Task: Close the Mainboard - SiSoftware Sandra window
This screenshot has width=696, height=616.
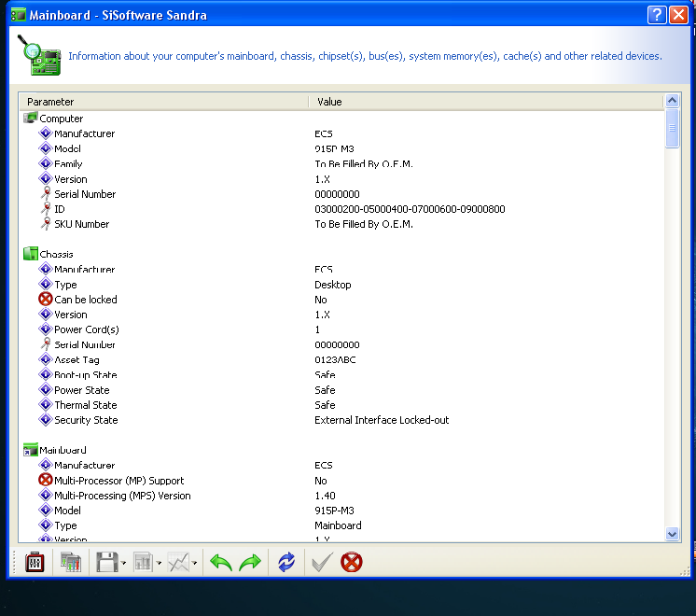Action: 679,15
